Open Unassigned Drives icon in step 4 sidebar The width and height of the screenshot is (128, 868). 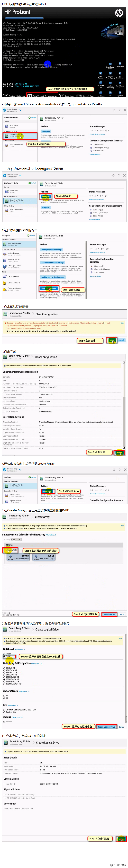(5, 267)
